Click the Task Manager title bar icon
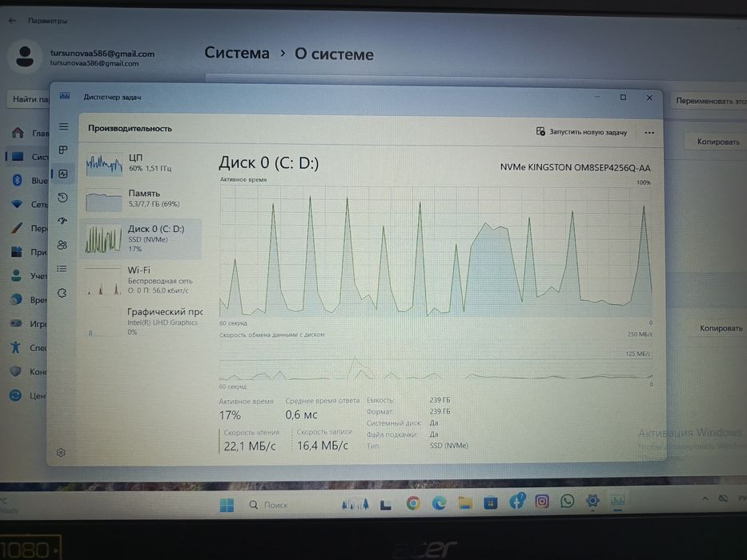The image size is (747, 560). click(64, 96)
